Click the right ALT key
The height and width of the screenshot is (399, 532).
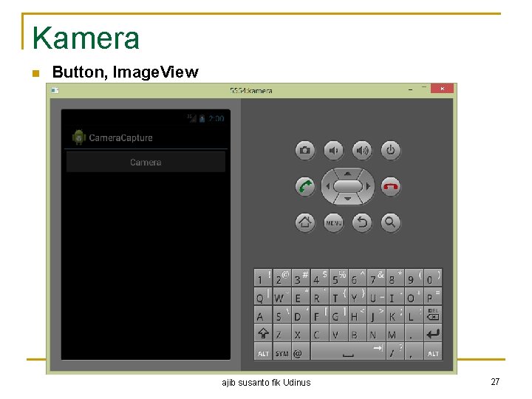tap(433, 352)
